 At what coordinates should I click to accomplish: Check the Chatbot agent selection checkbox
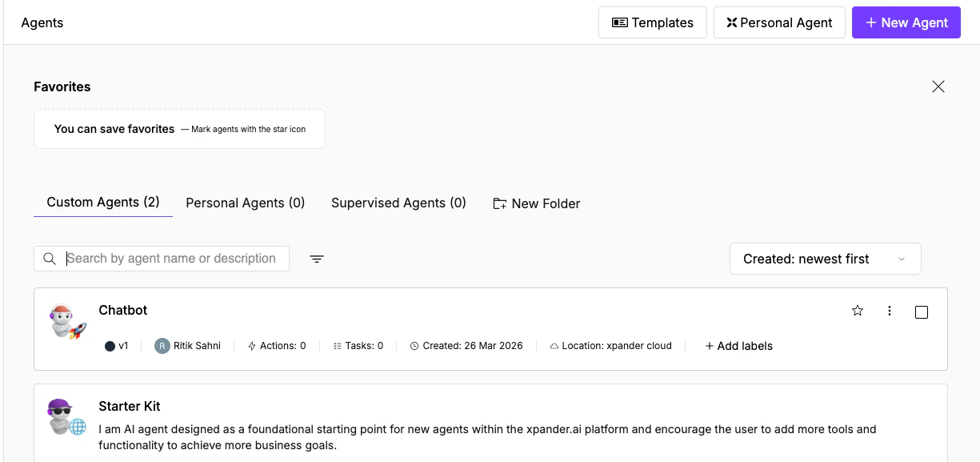tap(922, 312)
